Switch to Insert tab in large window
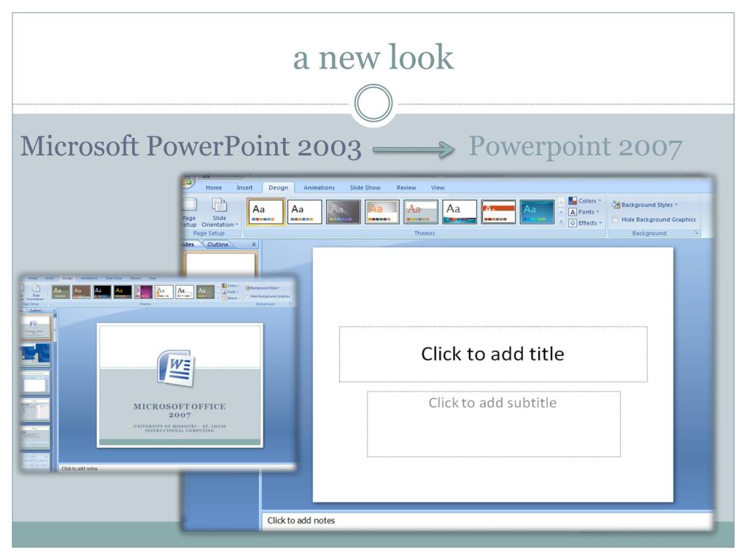747x560 pixels. (244, 187)
